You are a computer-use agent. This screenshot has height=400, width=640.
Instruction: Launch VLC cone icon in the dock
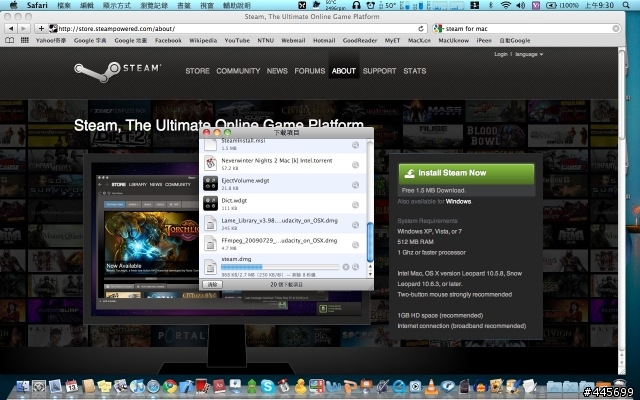(x=431, y=386)
